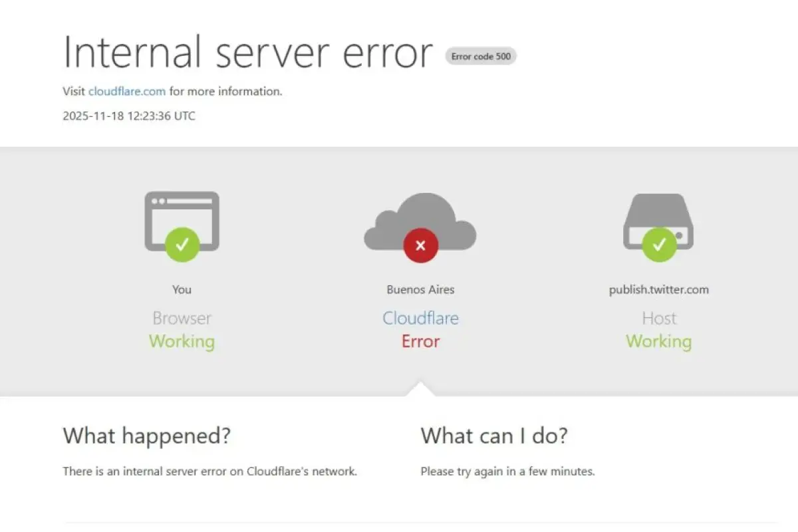Select the Error code 500 badge
798x532 pixels.
tap(480, 56)
